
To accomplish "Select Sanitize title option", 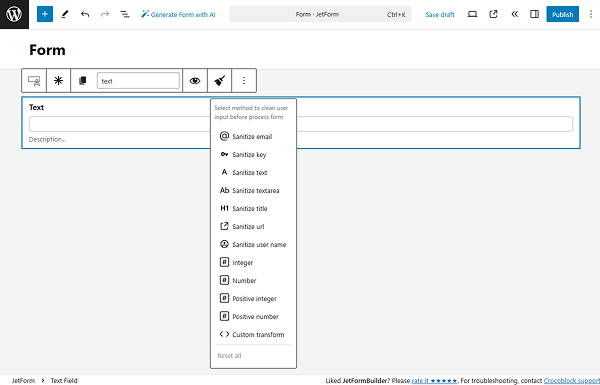I will (253, 209).
